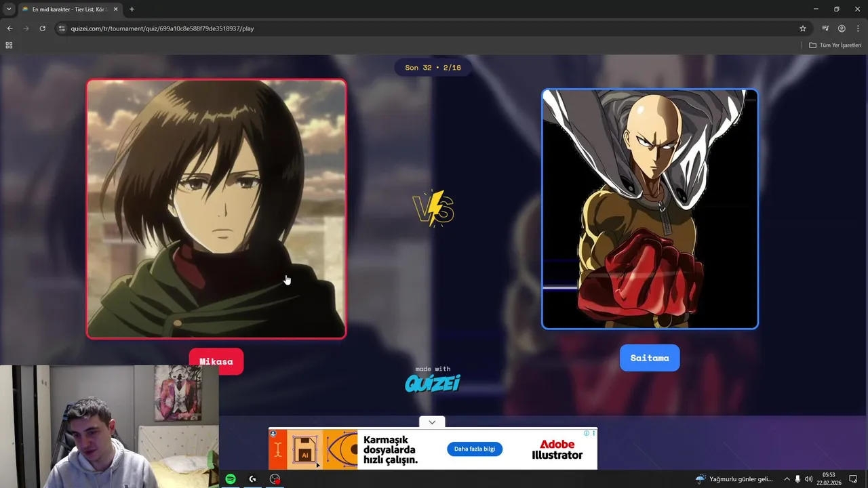This screenshot has width=868, height=488.
Task: Click the address bar URL
Action: [x=162, y=28]
